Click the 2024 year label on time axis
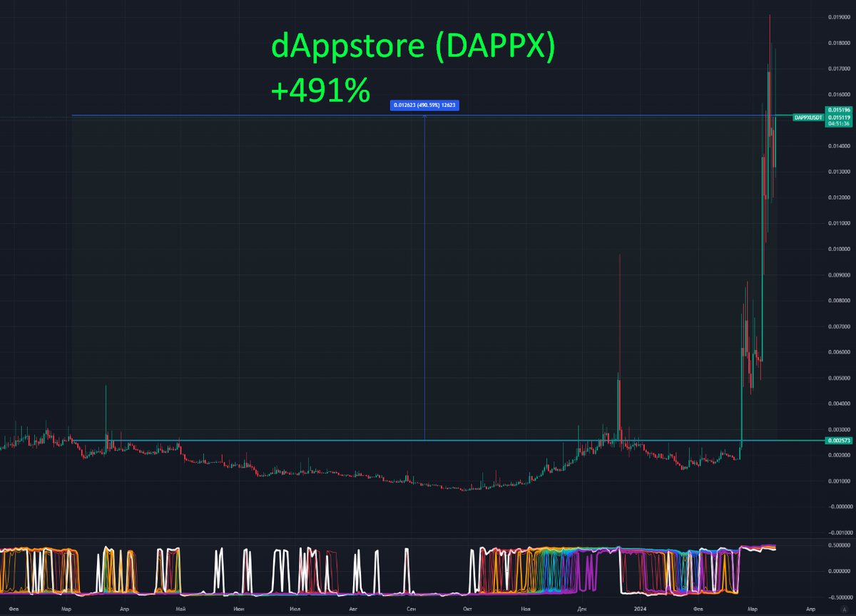 [x=641, y=609]
